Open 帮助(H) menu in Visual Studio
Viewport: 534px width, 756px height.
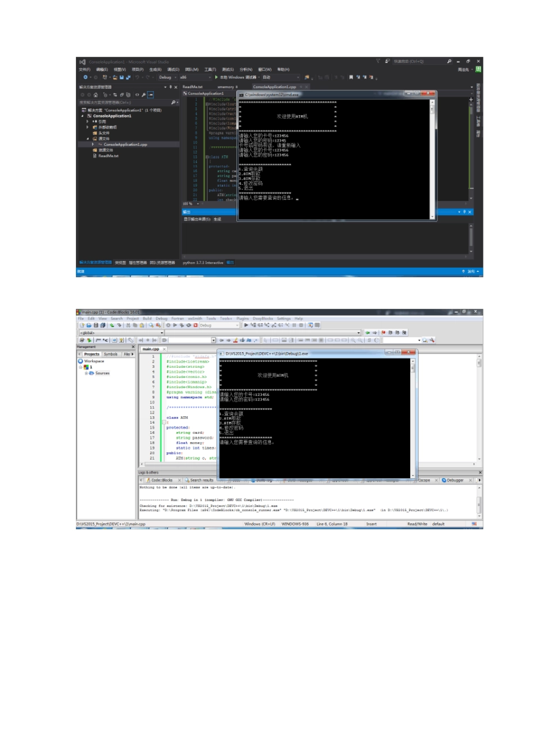click(283, 70)
